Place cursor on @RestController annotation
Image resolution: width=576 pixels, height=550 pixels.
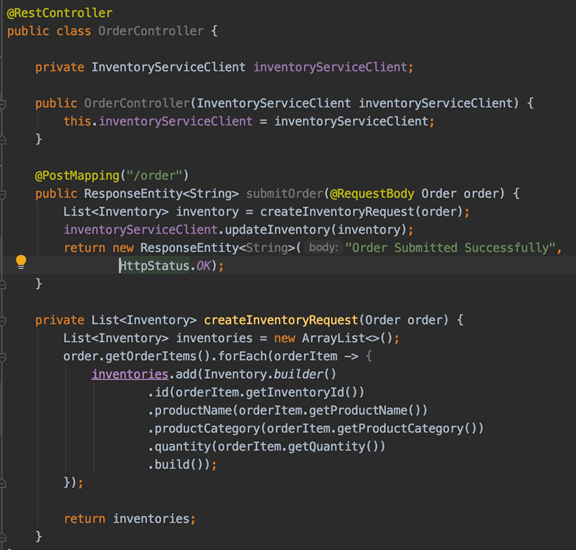(x=60, y=13)
